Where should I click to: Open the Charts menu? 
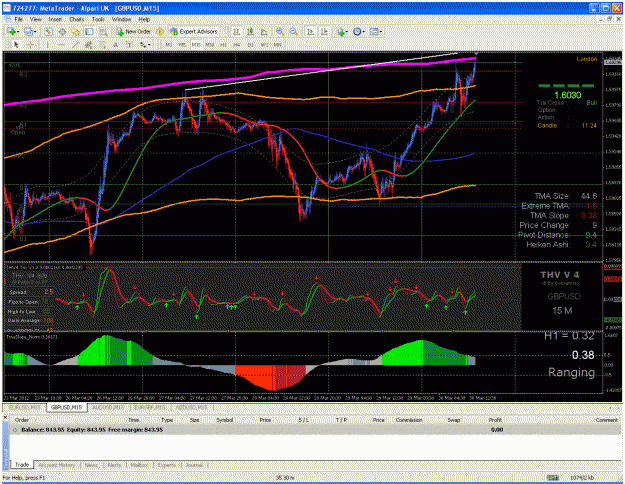pyautogui.click(x=77, y=19)
